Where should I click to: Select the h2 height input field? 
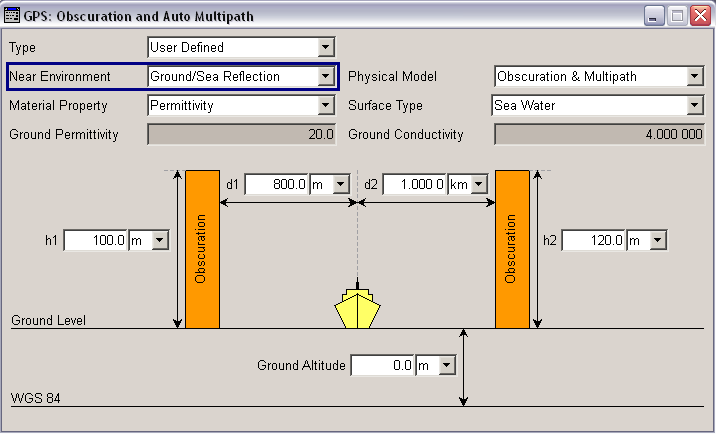594,240
